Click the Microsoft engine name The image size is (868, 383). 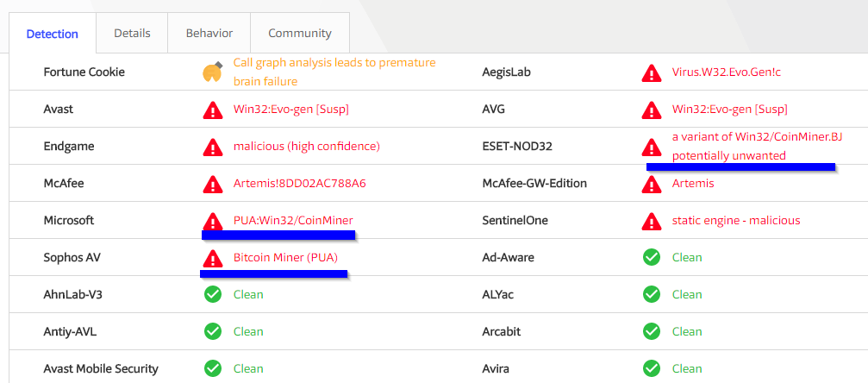(x=69, y=221)
